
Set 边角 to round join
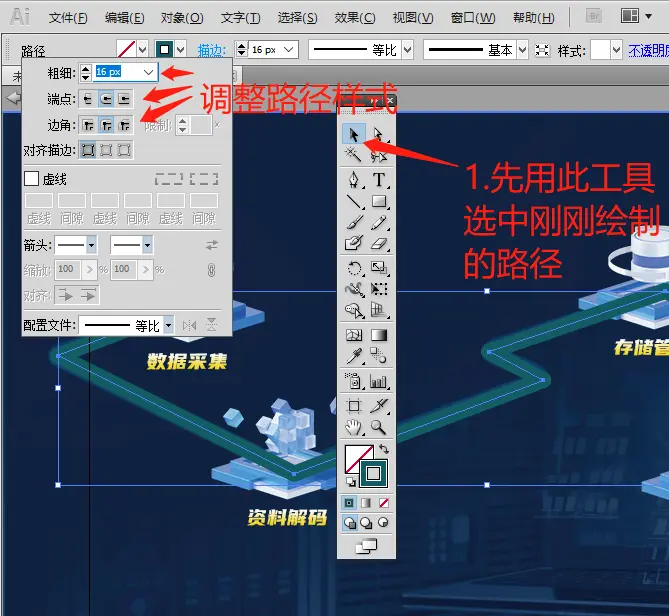pos(106,125)
